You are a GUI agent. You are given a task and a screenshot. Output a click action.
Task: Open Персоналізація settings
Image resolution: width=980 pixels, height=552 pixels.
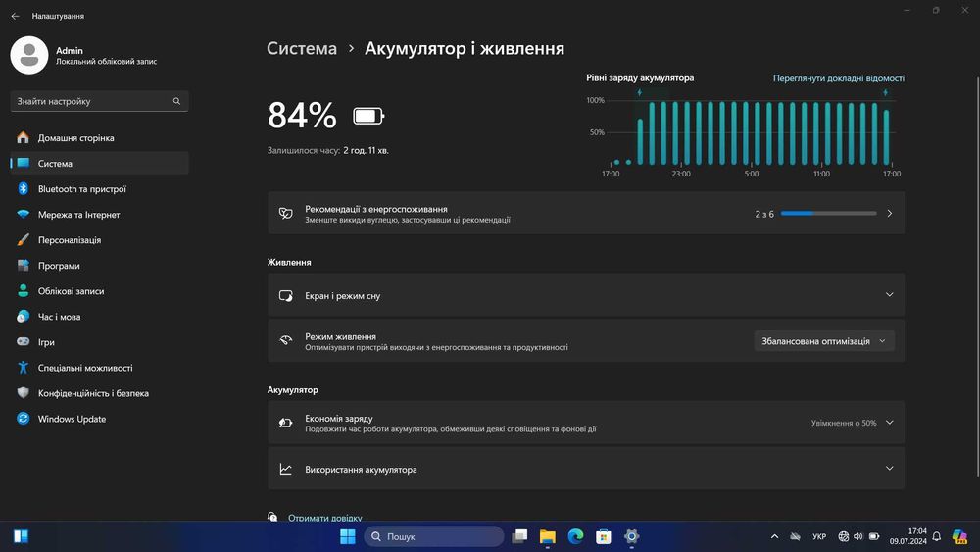click(x=99, y=240)
